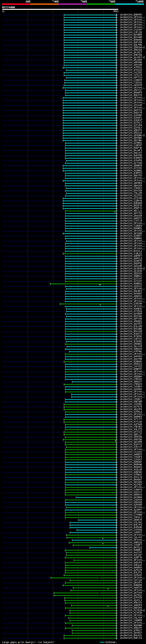The height and width of the screenshot is (644, 146).
Task: Click the short cyan B6TE13 alignment bar
Action: (x=103, y=548)
